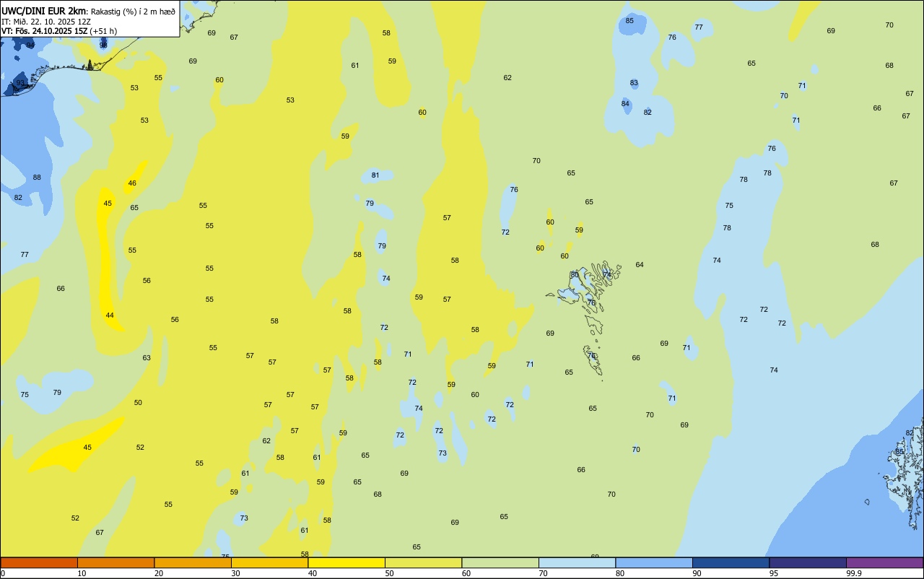Click the value 80 over the Faroe Islands
924x579 pixels.
coord(575,275)
